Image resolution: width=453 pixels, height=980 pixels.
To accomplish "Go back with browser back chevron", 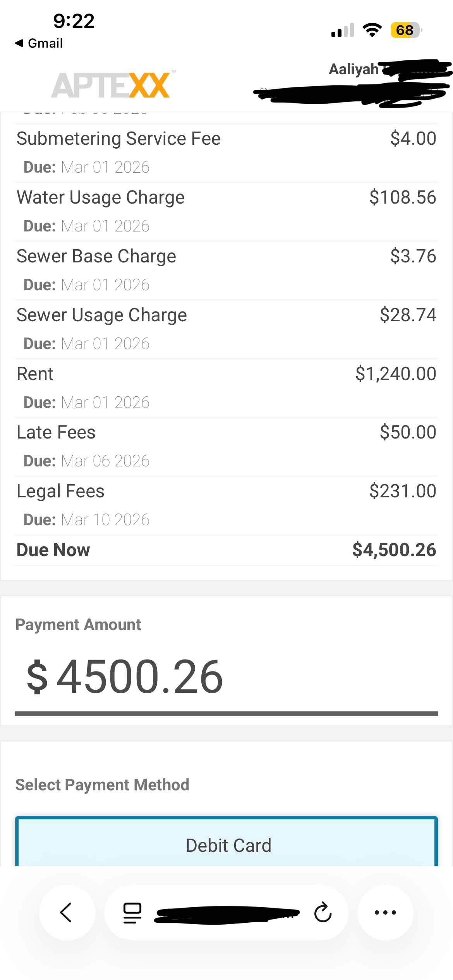I will point(67,912).
